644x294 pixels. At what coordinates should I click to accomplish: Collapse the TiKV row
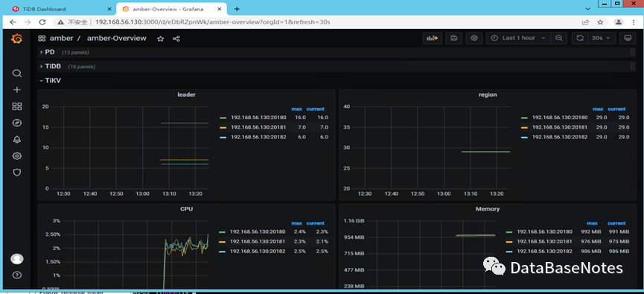click(x=53, y=80)
